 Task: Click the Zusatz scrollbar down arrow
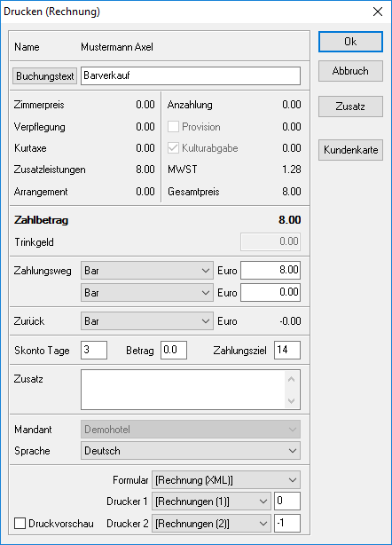(x=291, y=400)
